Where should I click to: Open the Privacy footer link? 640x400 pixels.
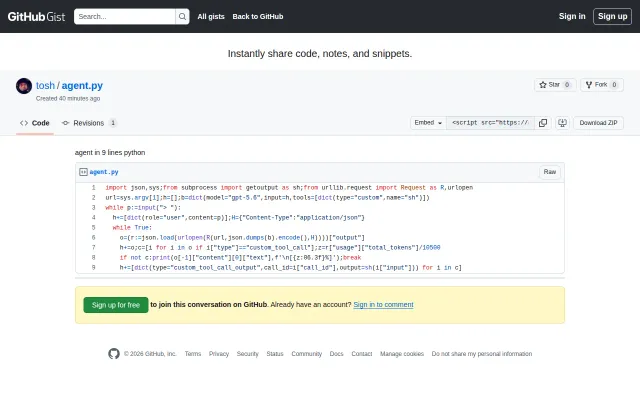pyautogui.click(x=219, y=354)
